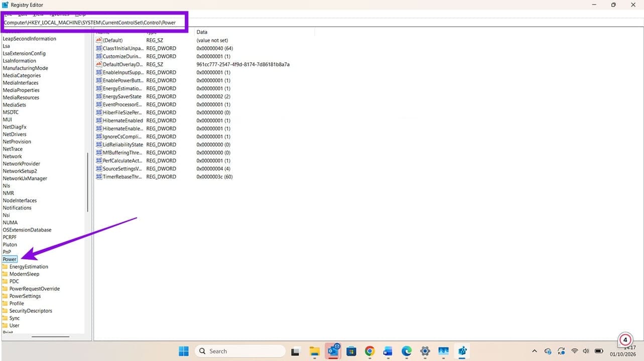Click the CustomizeDurin... DWORD value icon
644x361 pixels.
coord(99,56)
